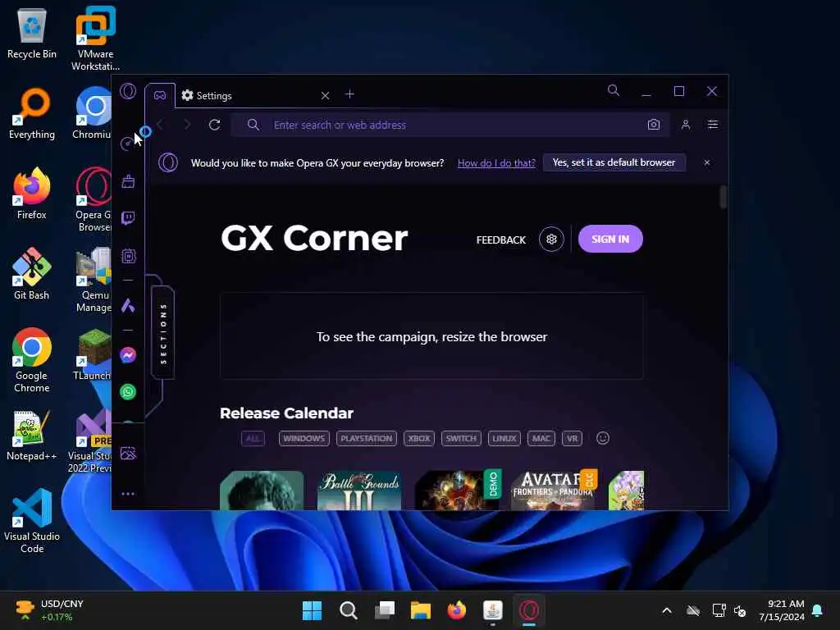Dismiss the default browser prompt
Screen dimensions: 840x630
[x=707, y=162]
